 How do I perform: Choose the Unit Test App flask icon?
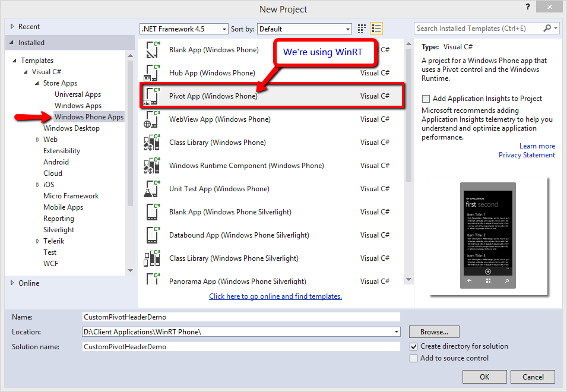(151, 189)
